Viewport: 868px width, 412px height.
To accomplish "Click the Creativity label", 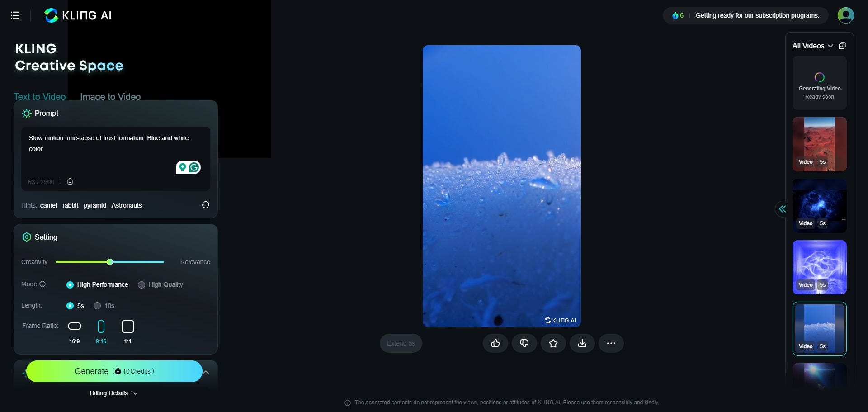I will tap(34, 262).
